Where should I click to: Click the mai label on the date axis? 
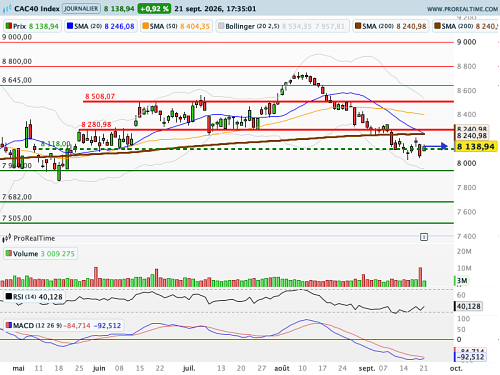coord(18,368)
